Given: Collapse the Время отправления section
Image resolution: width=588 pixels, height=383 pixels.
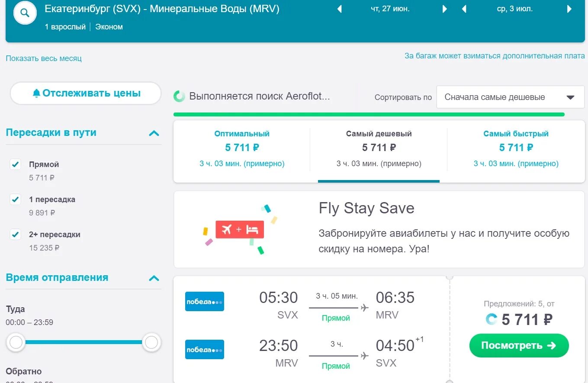Looking at the screenshot, I should coord(154,278).
